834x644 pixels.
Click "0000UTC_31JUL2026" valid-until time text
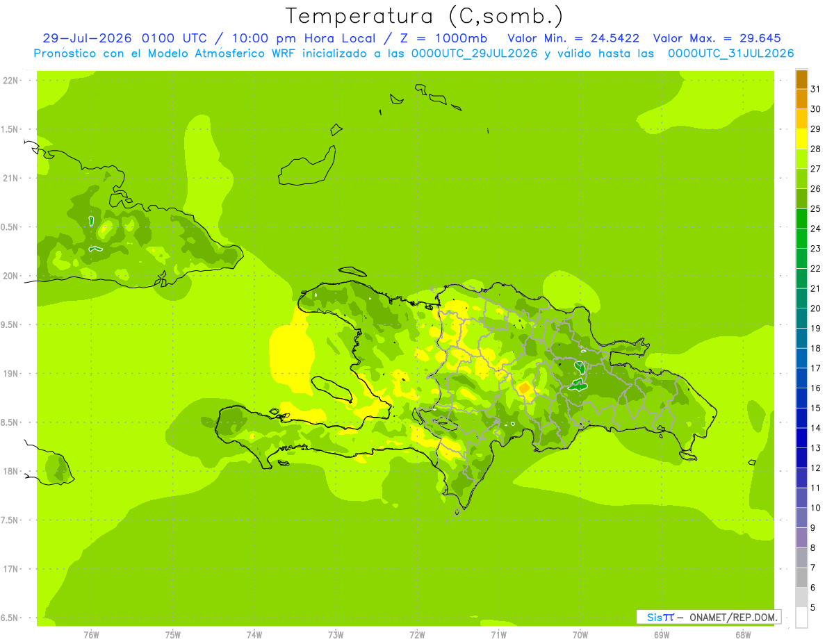pyautogui.click(x=730, y=53)
